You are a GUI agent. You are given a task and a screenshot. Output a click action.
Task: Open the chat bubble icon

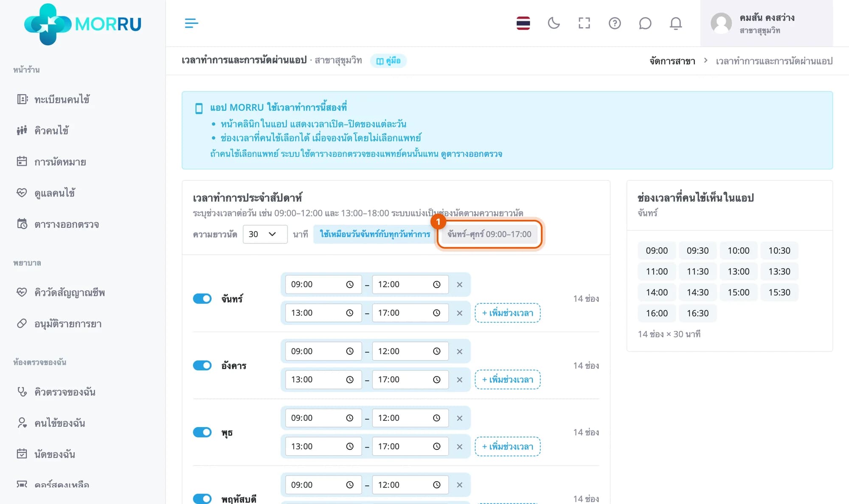[645, 23]
